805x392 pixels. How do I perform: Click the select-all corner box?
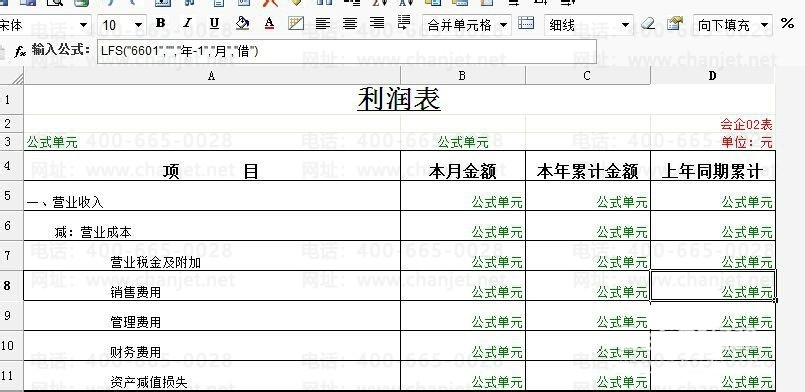12,76
